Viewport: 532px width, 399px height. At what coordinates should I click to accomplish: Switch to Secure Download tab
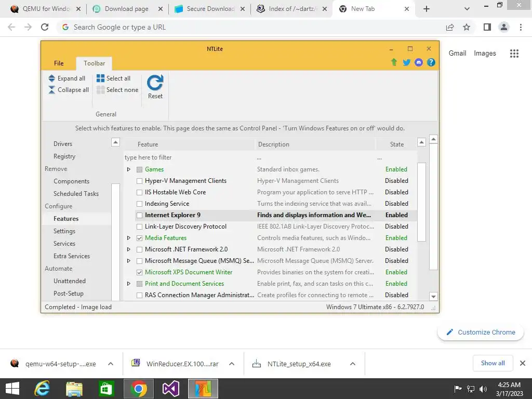coord(210,9)
